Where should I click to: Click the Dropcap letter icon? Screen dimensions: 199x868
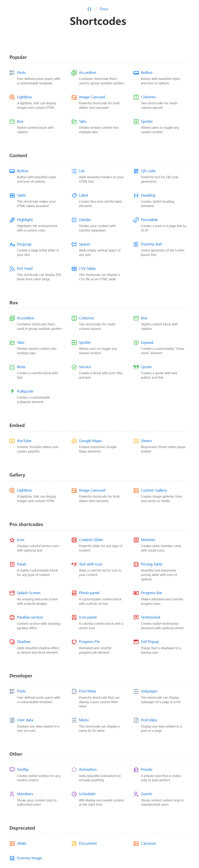click(x=12, y=244)
